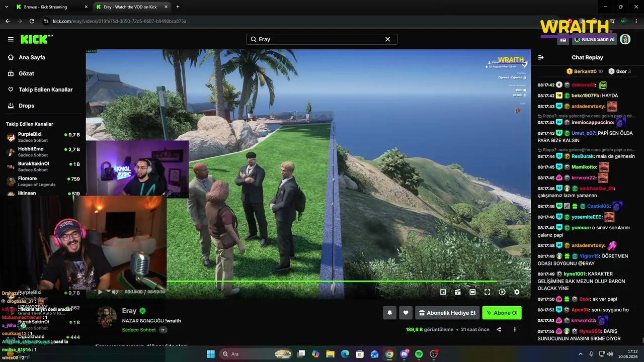
Task: Reload the current page
Action: pyautogui.click(x=32, y=21)
